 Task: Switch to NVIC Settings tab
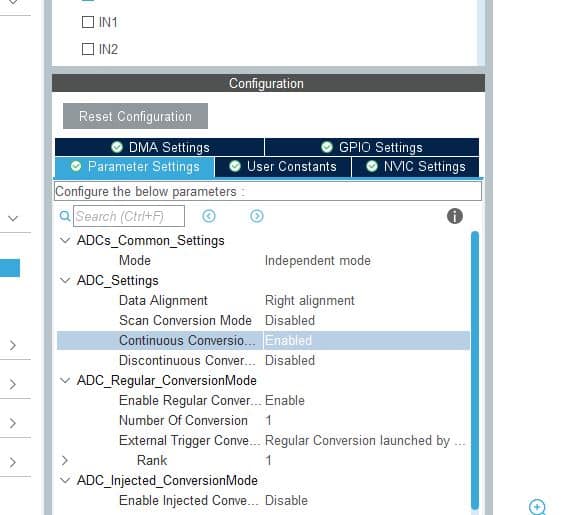(415, 166)
